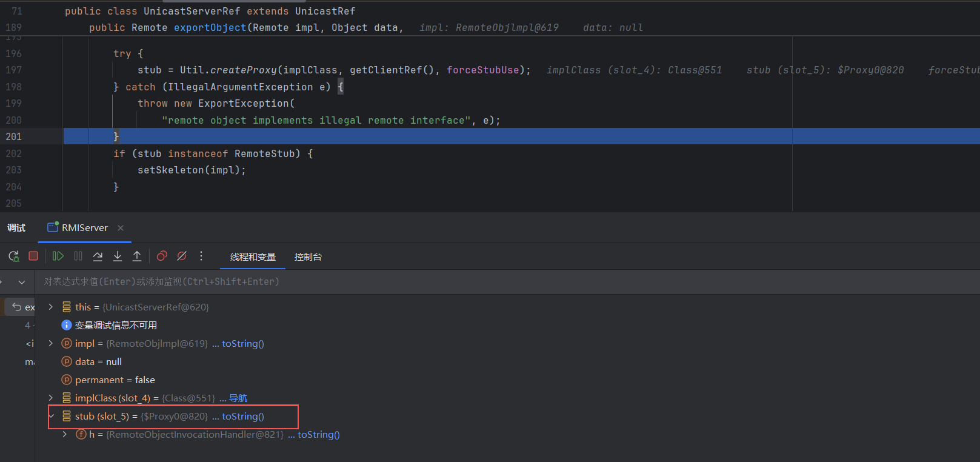980x462 pixels.
Task: Resume program execution
Action: (58, 256)
